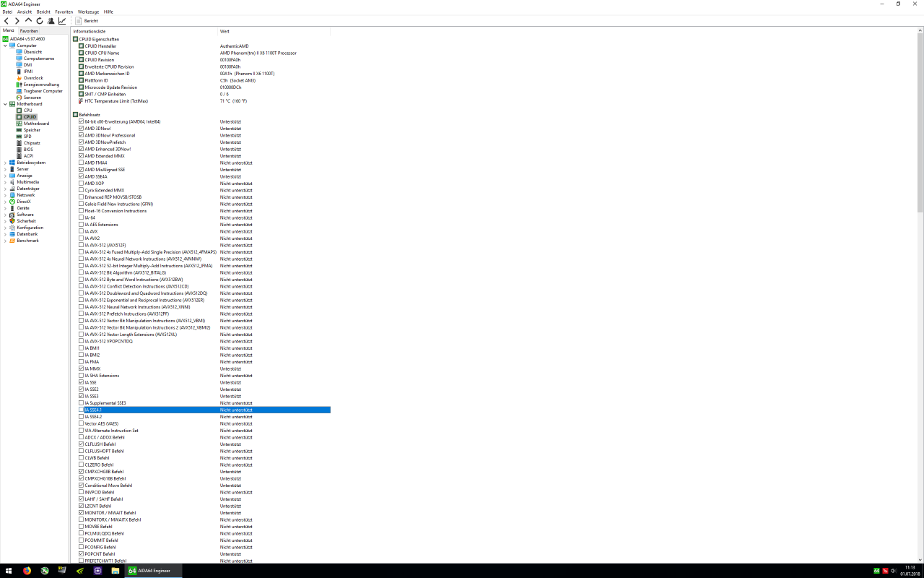Toggle the AMD SSE4A checkbox
The height and width of the screenshot is (578, 924).
(x=81, y=176)
